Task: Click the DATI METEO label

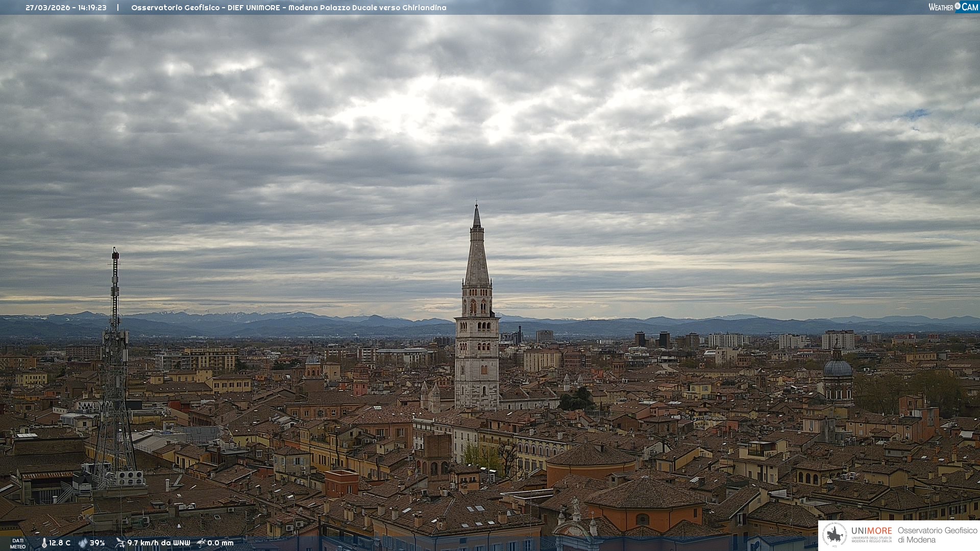Action: 18,543
